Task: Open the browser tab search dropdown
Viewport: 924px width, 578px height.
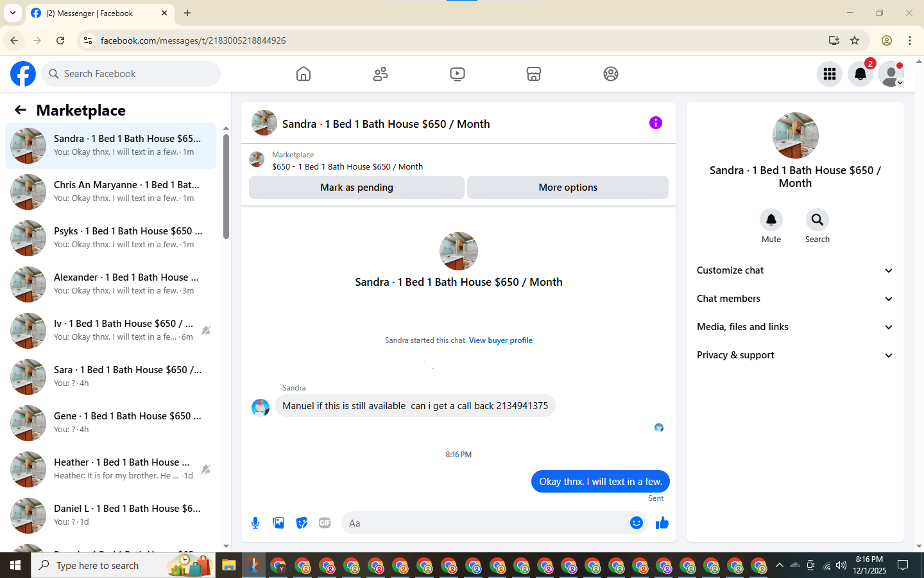Action: [13, 13]
